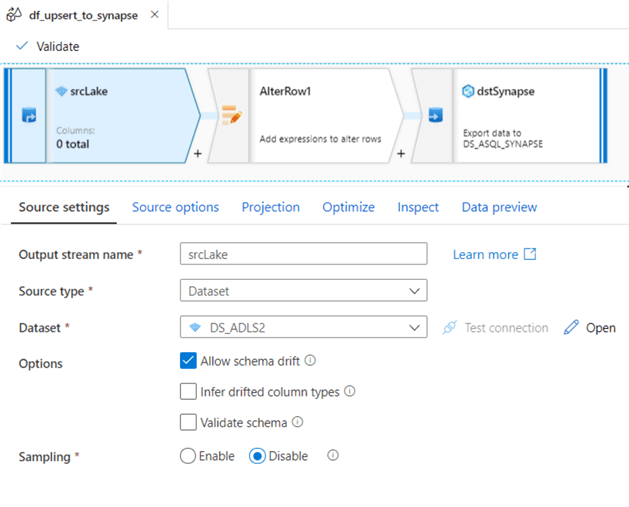Open the Inspect tab

pyautogui.click(x=418, y=207)
